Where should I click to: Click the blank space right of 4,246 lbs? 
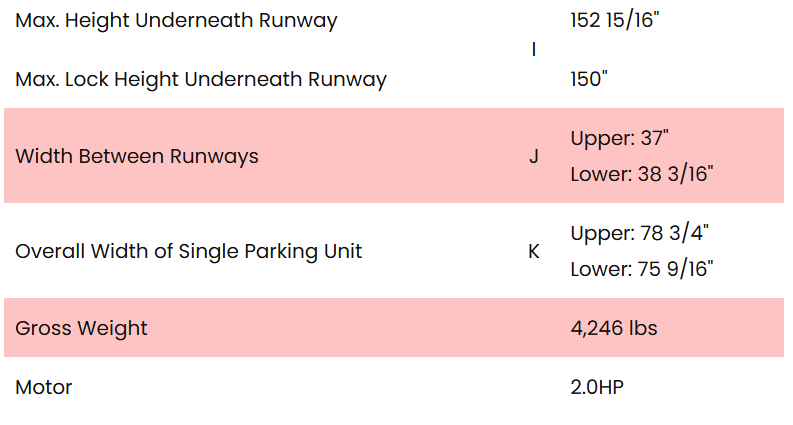coord(720,328)
